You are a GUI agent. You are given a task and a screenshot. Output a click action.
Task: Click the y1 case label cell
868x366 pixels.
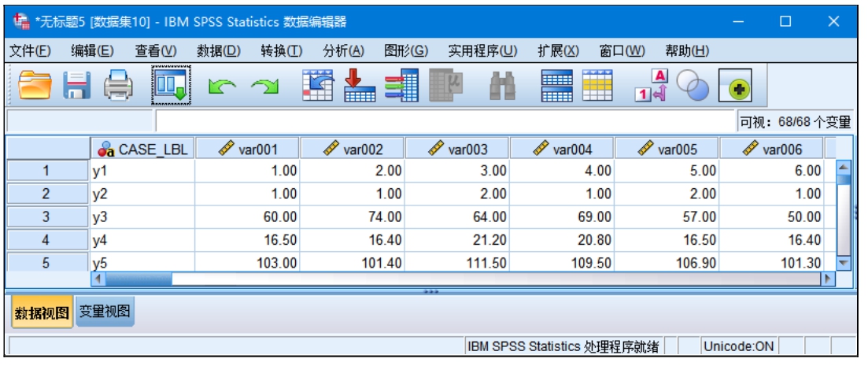[x=142, y=171]
